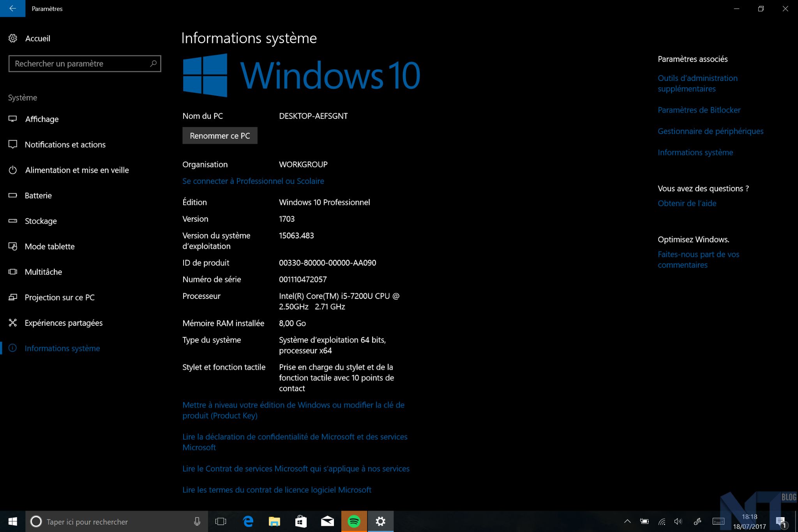Click the Renommer ce PC button
798x532 pixels.
(220, 136)
